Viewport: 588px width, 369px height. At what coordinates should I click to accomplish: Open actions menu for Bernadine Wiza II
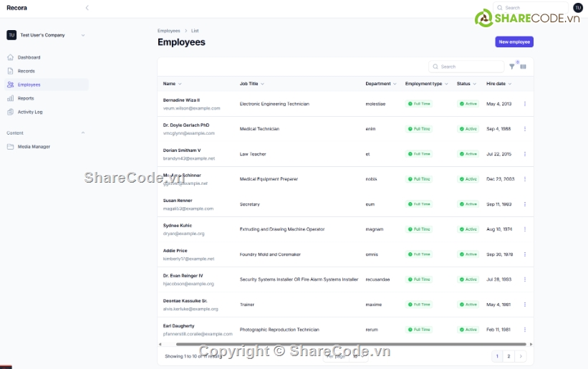[525, 104]
